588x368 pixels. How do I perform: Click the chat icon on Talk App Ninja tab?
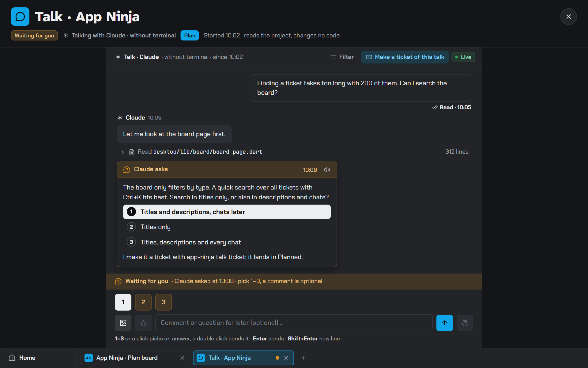coord(201,358)
